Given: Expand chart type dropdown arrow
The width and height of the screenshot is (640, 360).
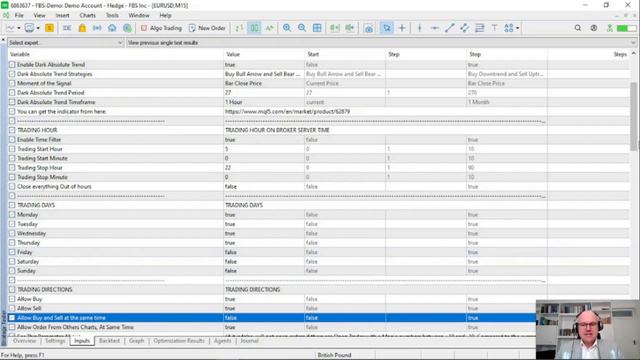Looking at the screenshot, I should click(x=19, y=28).
